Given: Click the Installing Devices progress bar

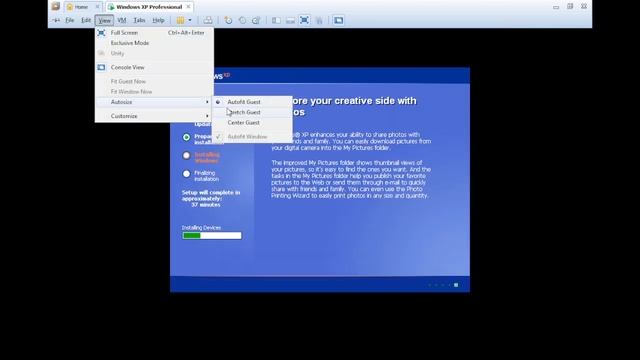Looking at the screenshot, I should pos(212,236).
